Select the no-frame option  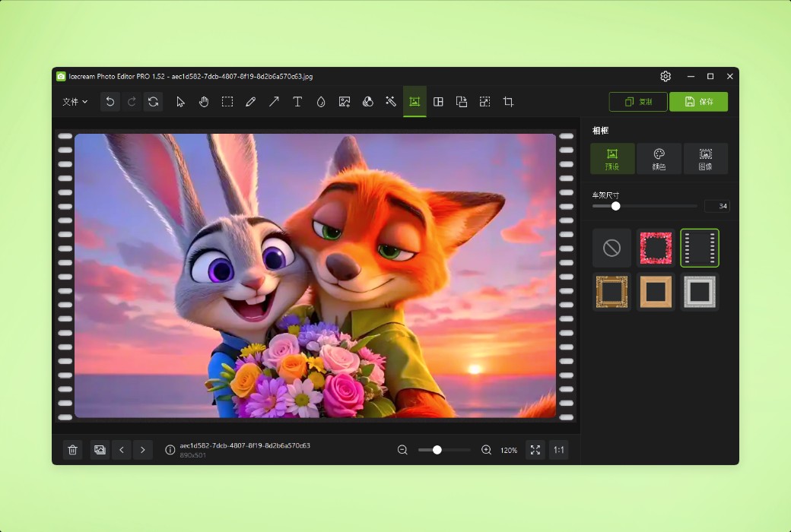click(x=612, y=247)
